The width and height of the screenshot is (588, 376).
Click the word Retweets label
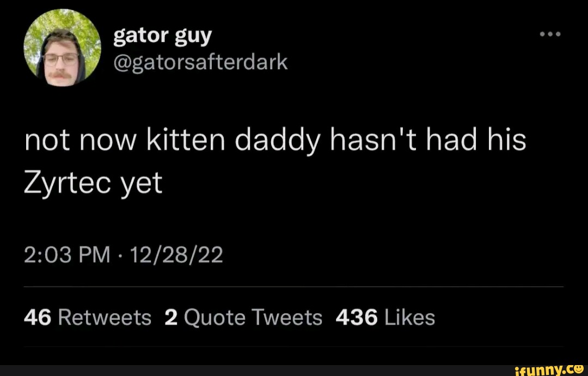click(x=105, y=317)
